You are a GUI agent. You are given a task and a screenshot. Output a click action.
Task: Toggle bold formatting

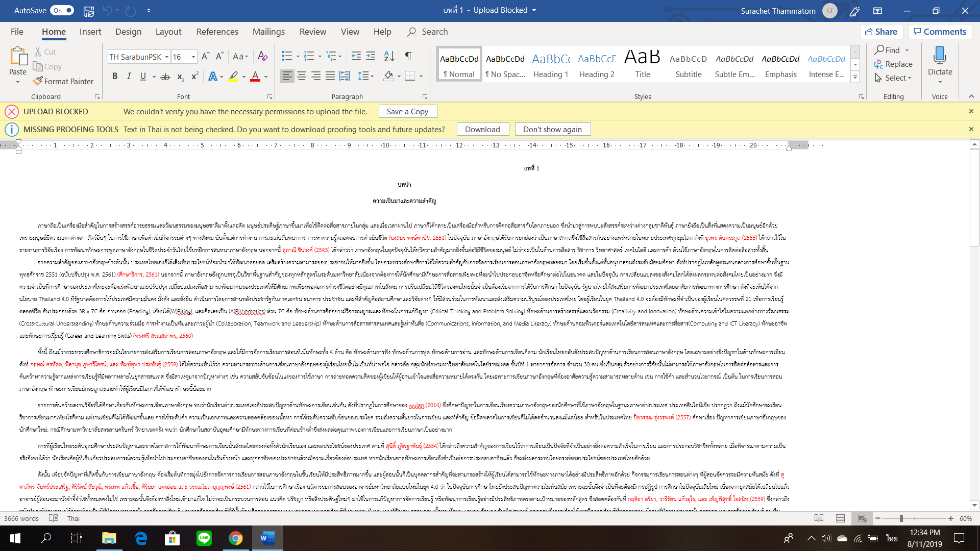click(x=115, y=77)
